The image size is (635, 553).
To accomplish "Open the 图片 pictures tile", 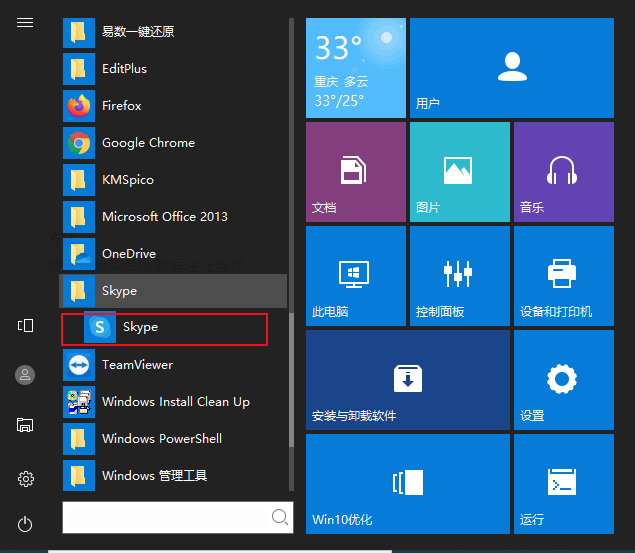I will (x=460, y=172).
